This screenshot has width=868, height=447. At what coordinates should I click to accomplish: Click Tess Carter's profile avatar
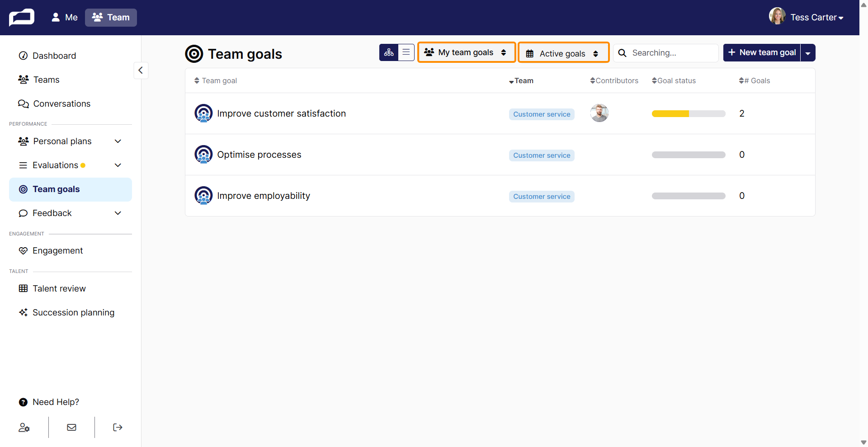tap(778, 17)
